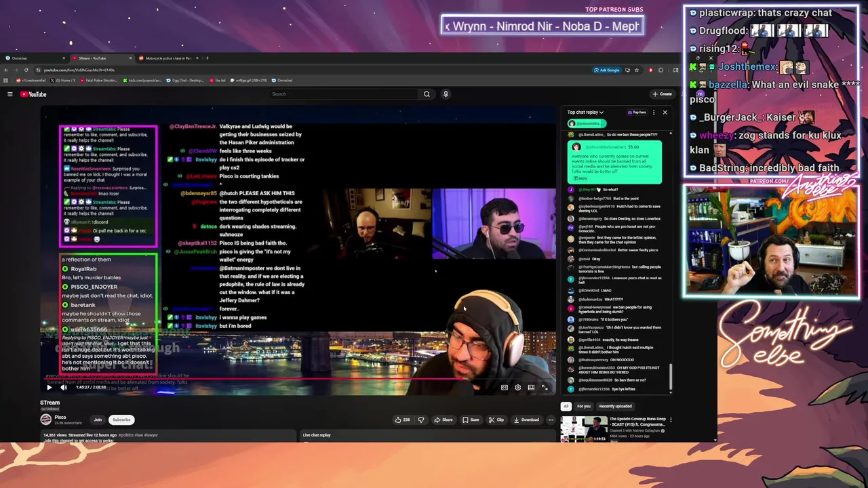Click the Ask Google button in the address bar

tap(607, 70)
